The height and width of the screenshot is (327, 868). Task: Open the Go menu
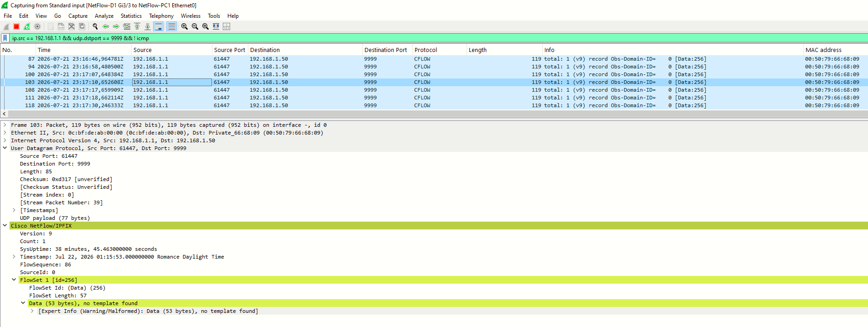[57, 16]
